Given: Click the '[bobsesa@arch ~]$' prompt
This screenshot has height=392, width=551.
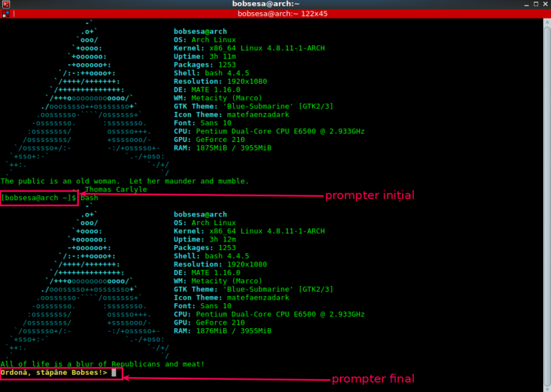Looking at the screenshot, I should tap(39, 198).
